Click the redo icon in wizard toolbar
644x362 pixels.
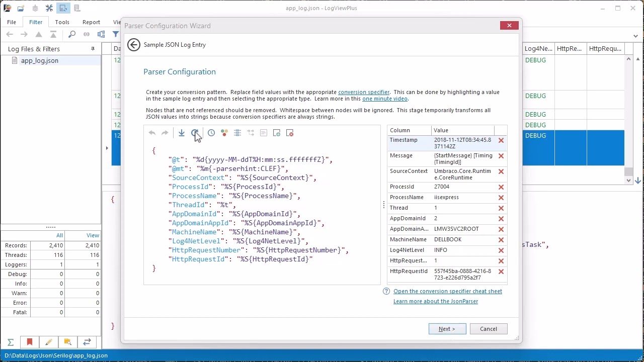pyautogui.click(x=165, y=133)
